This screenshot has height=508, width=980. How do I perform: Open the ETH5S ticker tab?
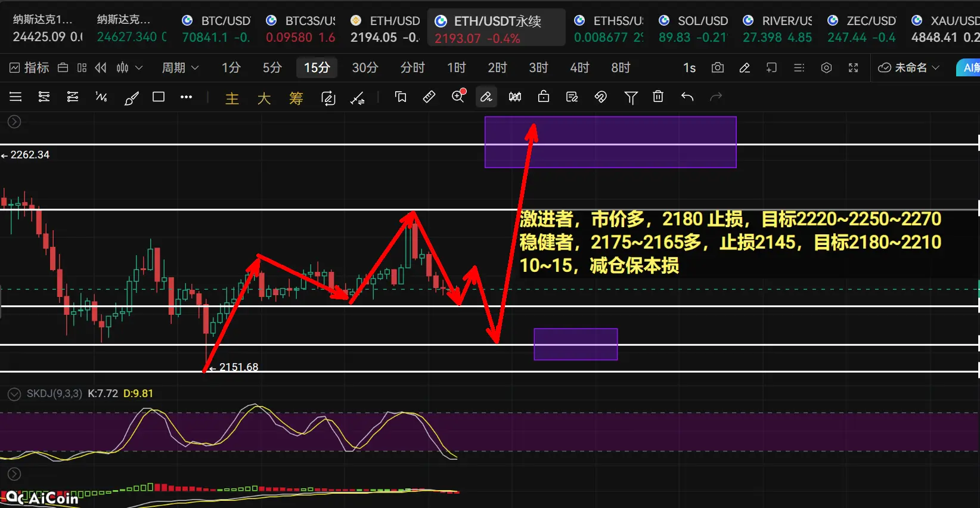click(x=609, y=27)
